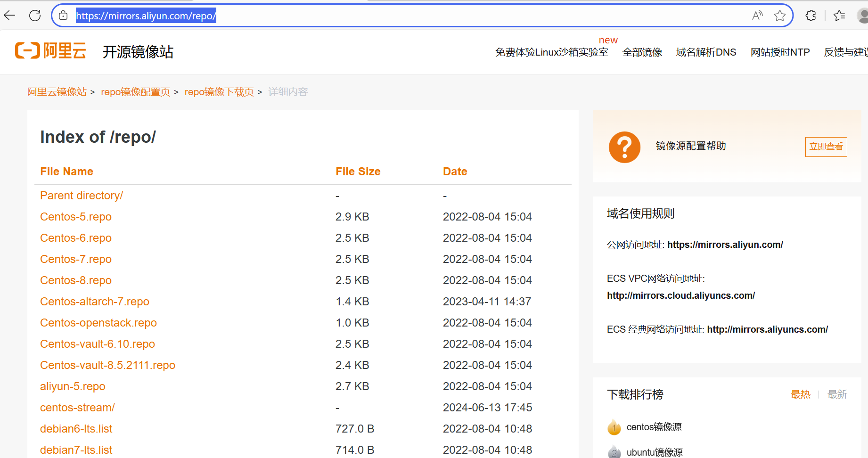Click the 立即查看 button
This screenshot has height=458, width=868.
826,147
